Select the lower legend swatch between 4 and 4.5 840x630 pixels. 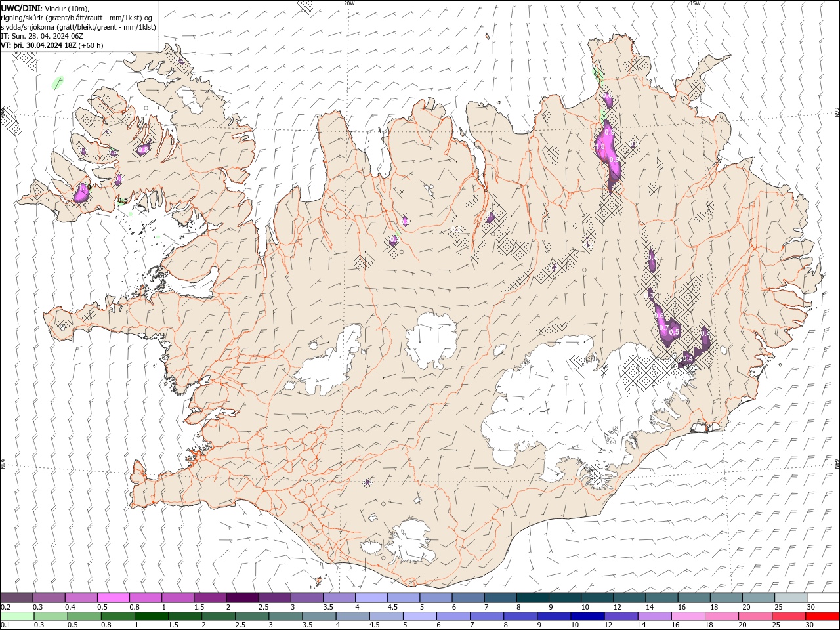353,616
